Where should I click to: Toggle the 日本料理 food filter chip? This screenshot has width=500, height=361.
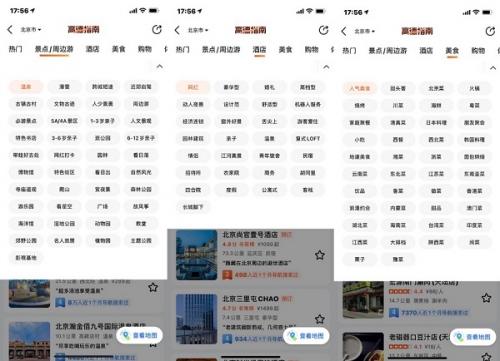[436, 122]
